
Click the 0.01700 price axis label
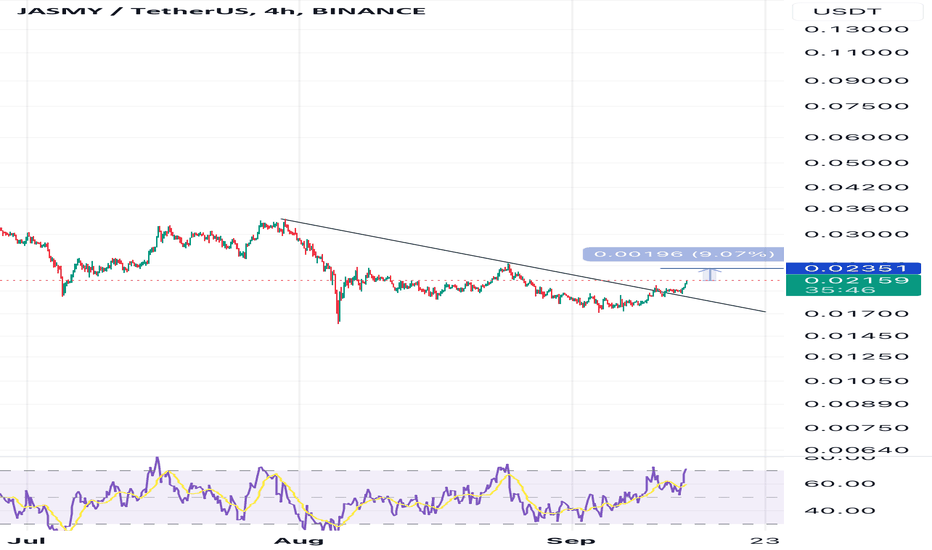click(857, 314)
